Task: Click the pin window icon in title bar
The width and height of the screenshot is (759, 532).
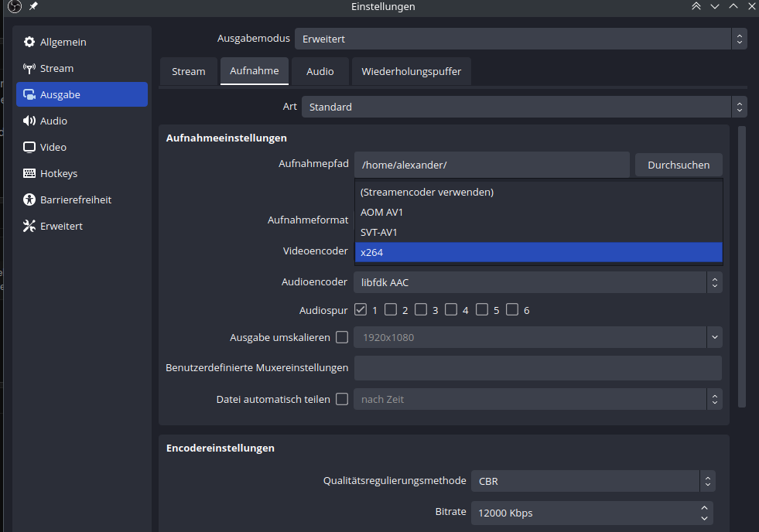Action: [33, 6]
